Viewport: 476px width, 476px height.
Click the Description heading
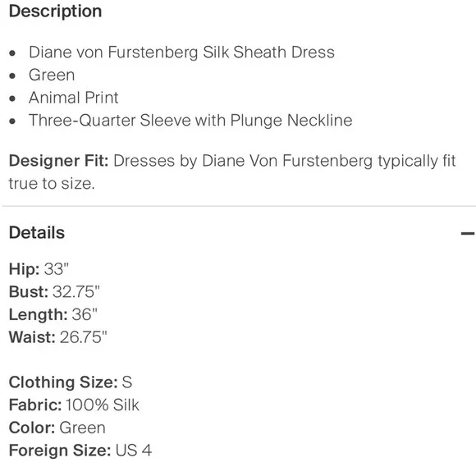coord(55,11)
